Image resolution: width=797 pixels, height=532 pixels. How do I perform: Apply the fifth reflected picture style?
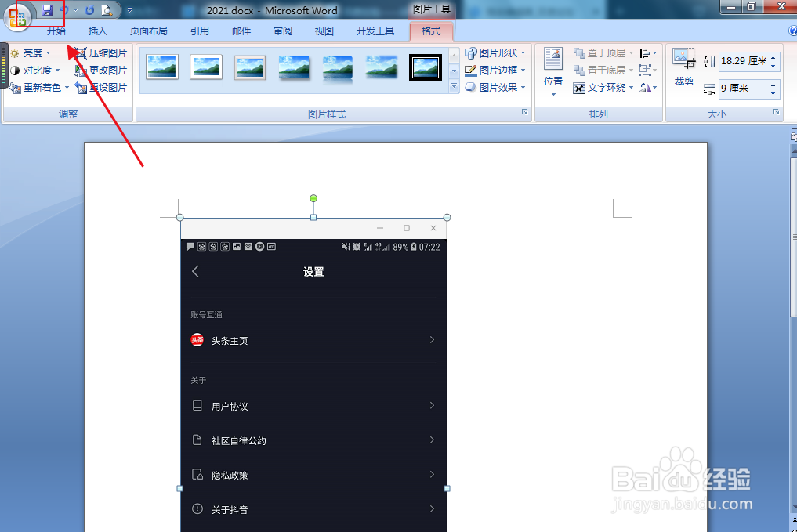[338, 67]
